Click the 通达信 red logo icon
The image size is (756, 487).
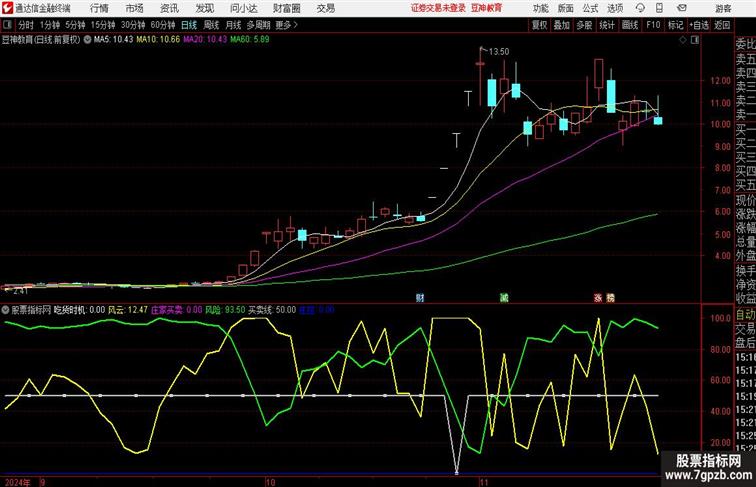[x=7, y=8]
